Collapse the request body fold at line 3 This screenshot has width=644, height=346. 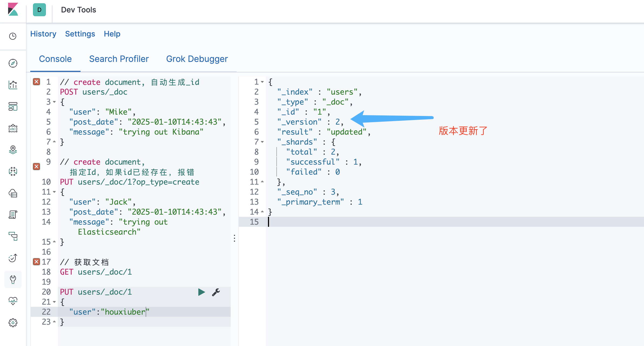tap(54, 102)
